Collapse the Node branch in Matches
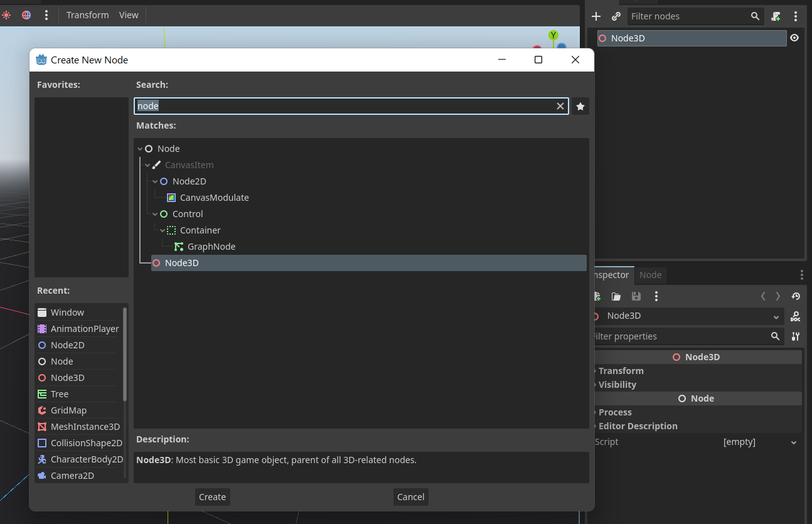812x524 pixels. 139,149
